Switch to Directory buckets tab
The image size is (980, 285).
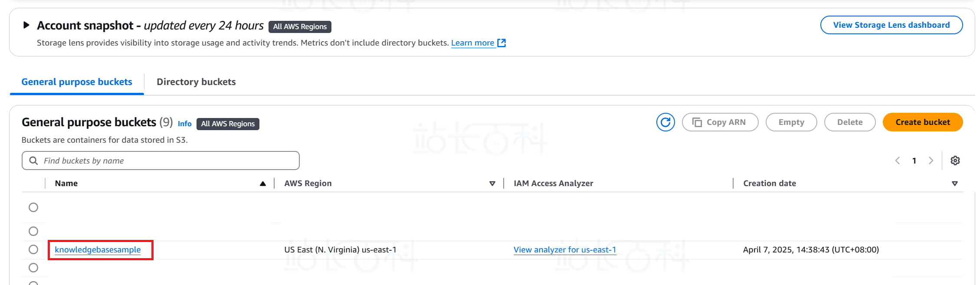coord(196,82)
